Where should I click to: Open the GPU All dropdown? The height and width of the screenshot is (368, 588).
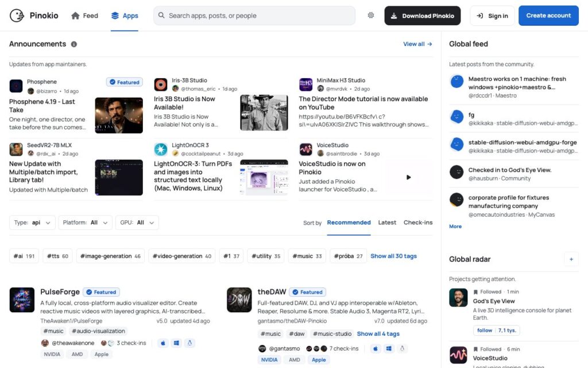(137, 223)
